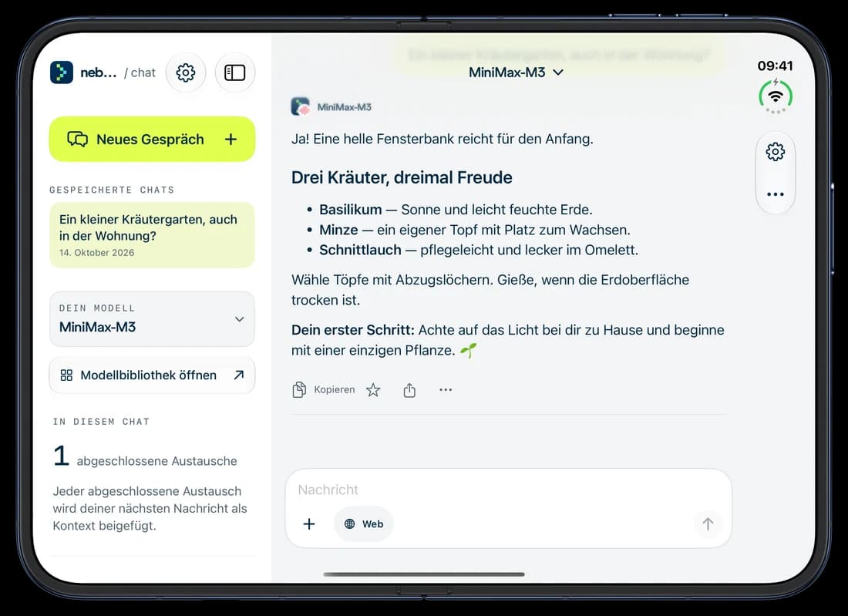Click 'abgeschlossene Austausche' counter text

click(x=156, y=461)
